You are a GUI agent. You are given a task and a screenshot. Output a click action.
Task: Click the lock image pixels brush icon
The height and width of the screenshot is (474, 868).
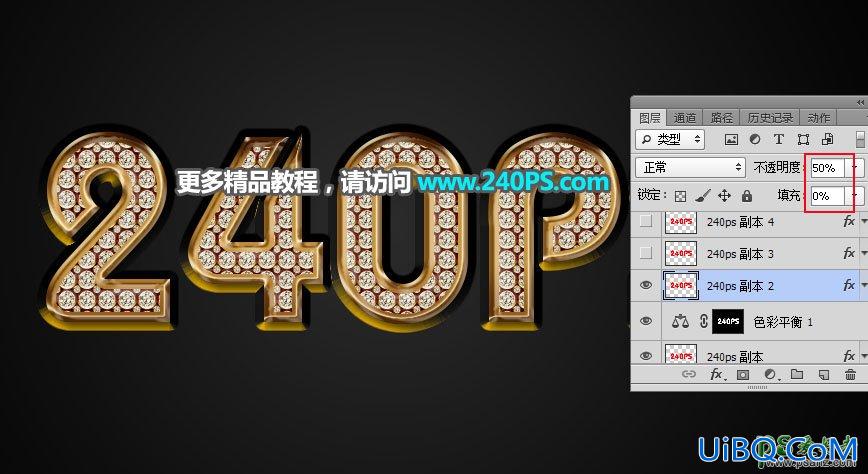(702, 195)
